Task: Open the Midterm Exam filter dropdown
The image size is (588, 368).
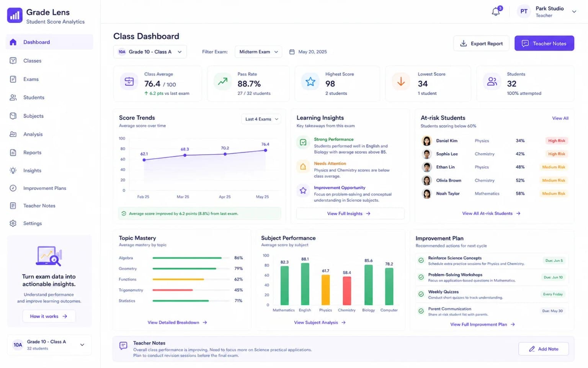Action: coord(258,52)
